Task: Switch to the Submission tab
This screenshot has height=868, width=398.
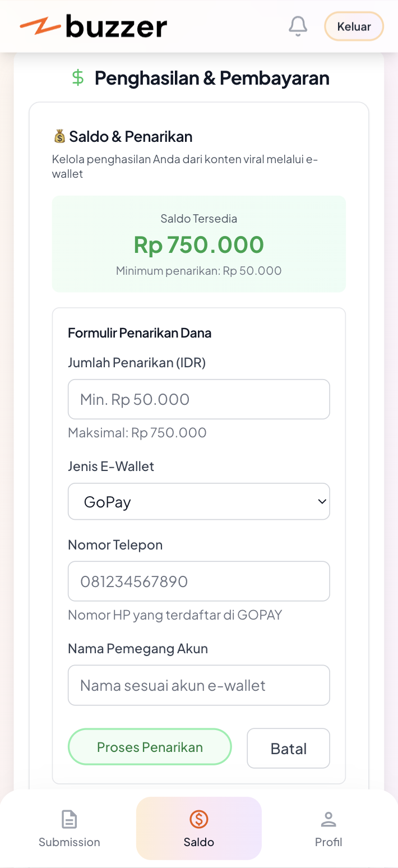Action: click(x=69, y=828)
